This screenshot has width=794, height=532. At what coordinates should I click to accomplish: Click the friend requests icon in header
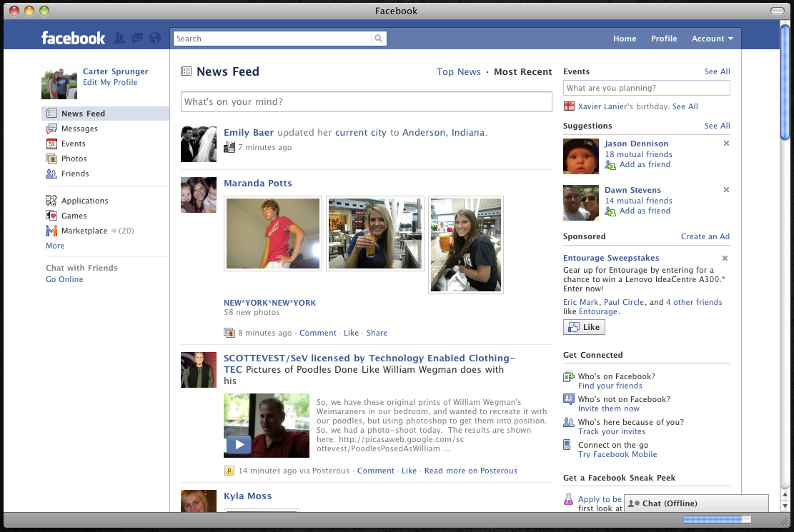point(119,39)
